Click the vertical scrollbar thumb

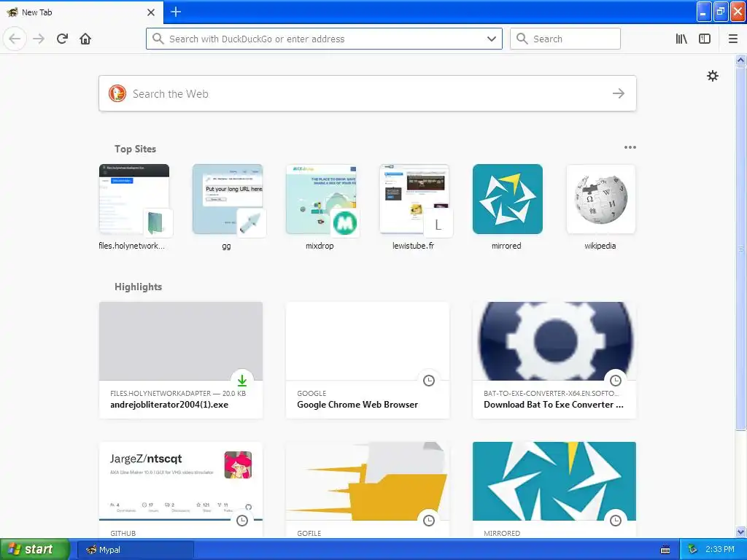click(740, 248)
